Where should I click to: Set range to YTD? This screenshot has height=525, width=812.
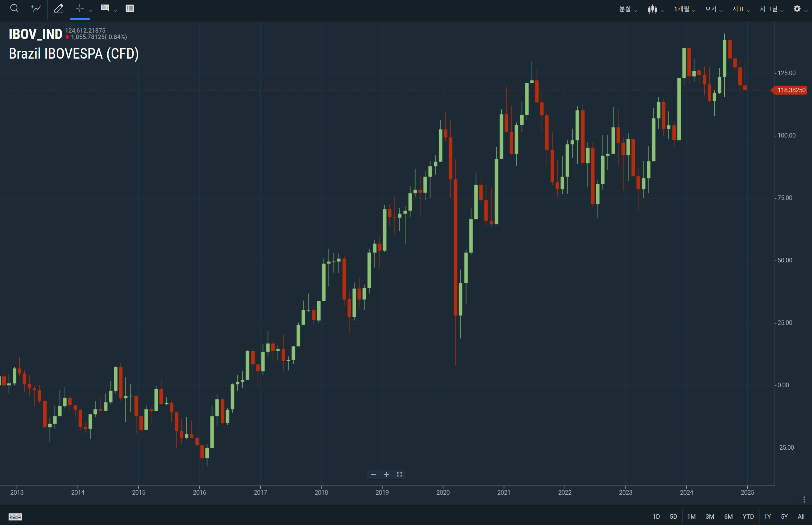(748, 516)
